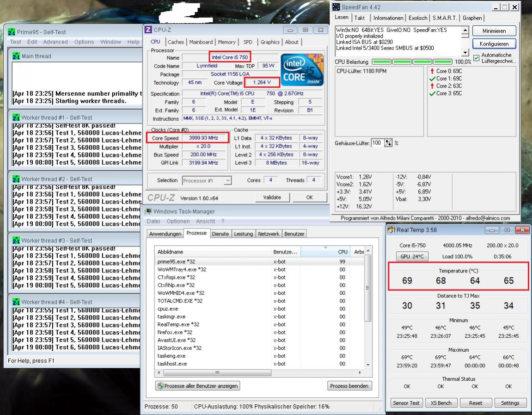
Task: Click the Core 1 green checkmark icon in SpeedFan
Action: (x=432, y=79)
